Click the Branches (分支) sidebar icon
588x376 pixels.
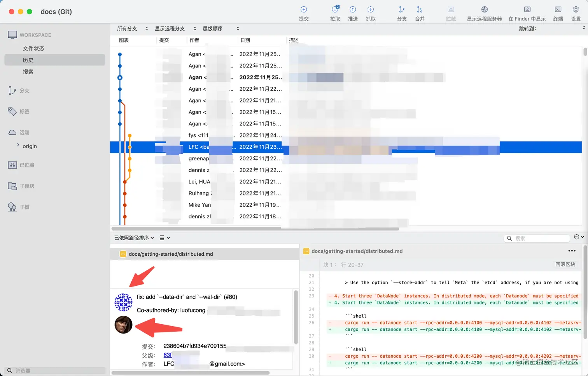click(x=12, y=90)
